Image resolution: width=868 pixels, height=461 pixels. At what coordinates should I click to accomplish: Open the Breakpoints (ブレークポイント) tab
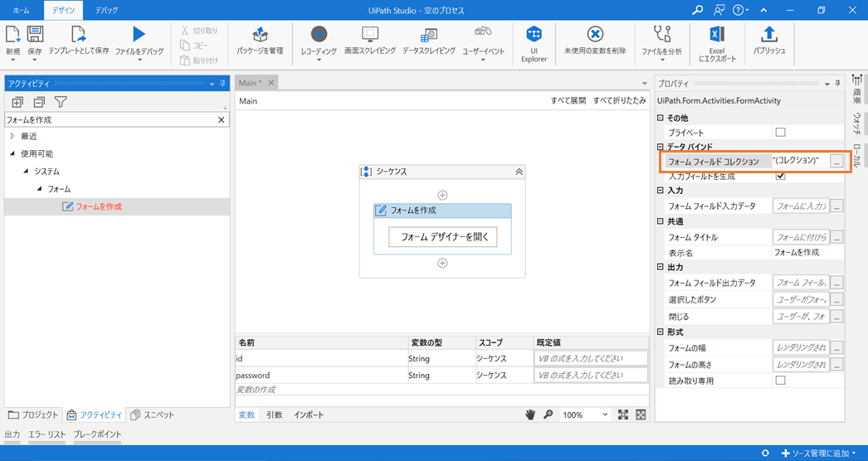(x=97, y=434)
